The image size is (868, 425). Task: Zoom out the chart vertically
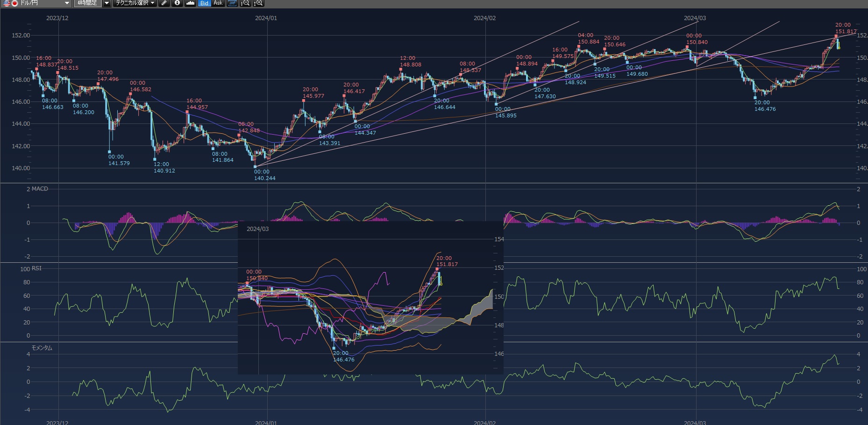[245, 3]
